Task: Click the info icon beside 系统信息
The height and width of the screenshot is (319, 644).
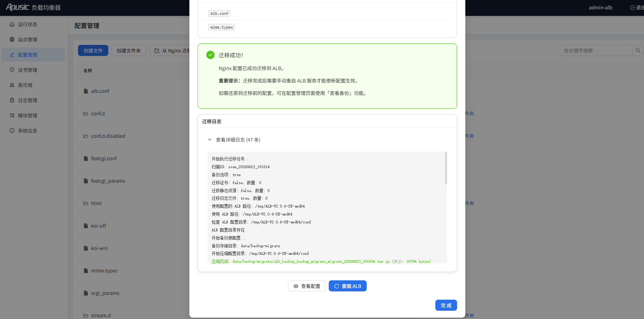Action: pyautogui.click(x=12, y=131)
